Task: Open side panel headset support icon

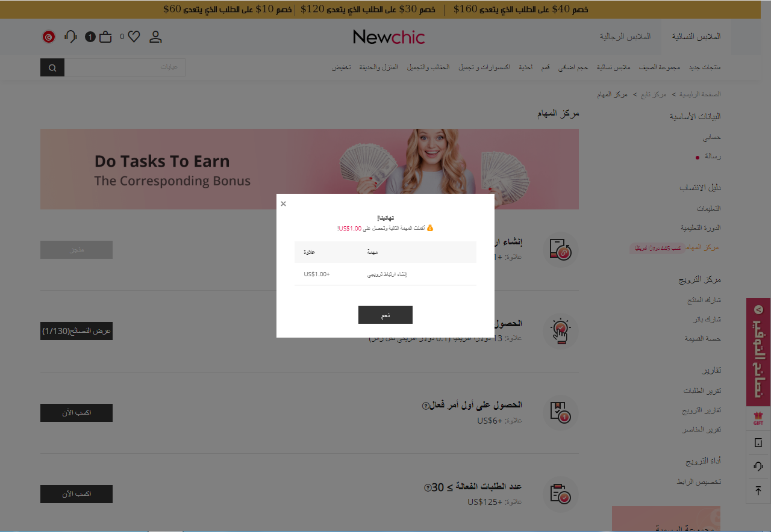Action: [x=758, y=466]
